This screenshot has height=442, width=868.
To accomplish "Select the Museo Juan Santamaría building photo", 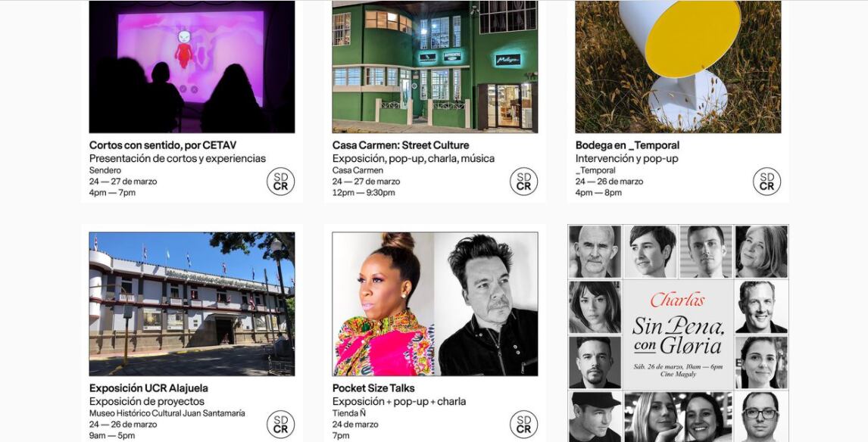I will point(192,303).
